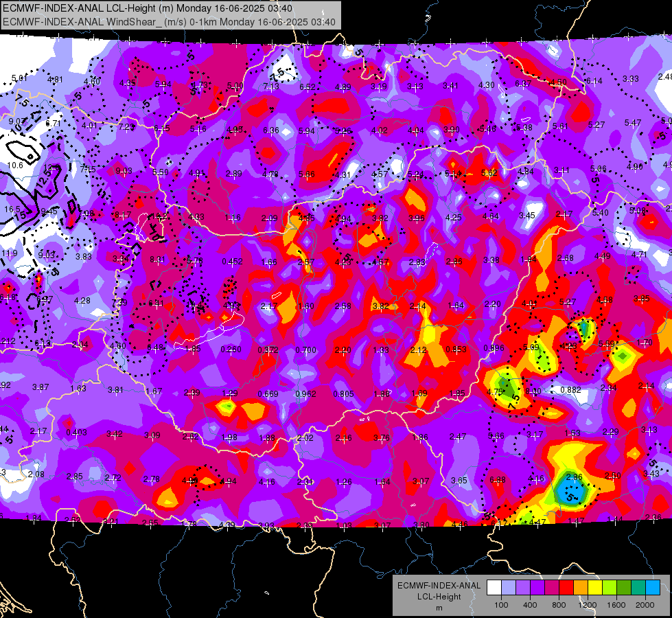Click the wind shear value 0.853
The height and width of the screenshot is (618, 672).
click(x=456, y=349)
